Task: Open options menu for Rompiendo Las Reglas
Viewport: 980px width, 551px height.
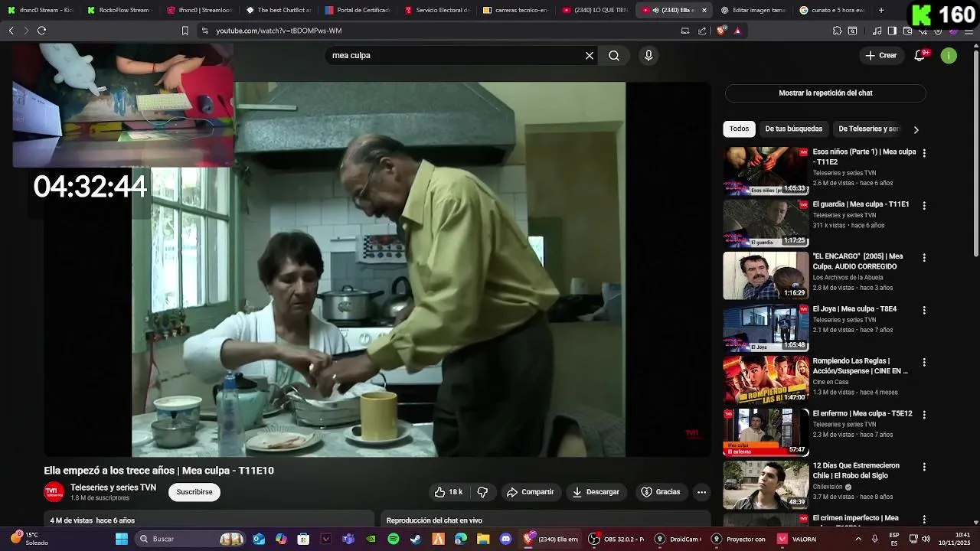Action: tap(924, 362)
